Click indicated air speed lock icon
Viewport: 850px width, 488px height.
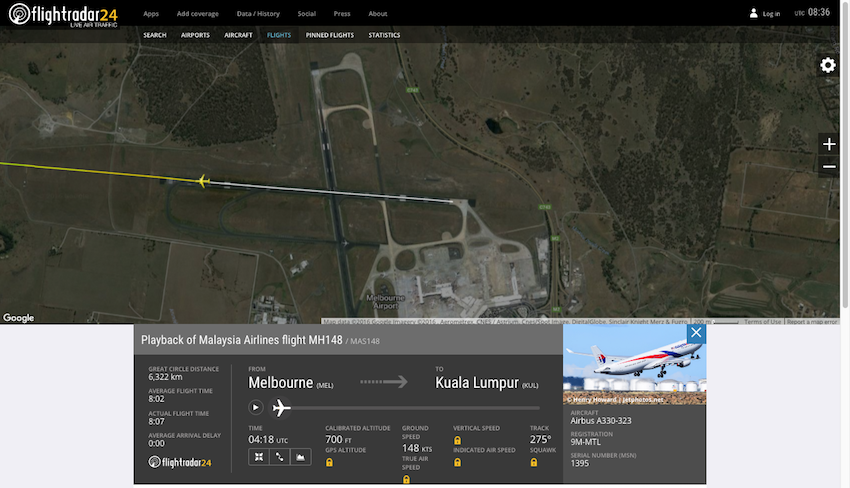457,463
